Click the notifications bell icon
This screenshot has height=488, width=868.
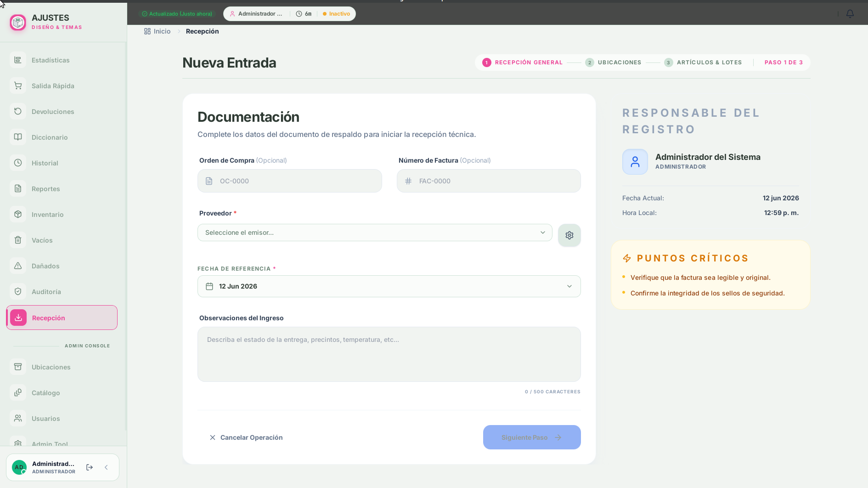click(850, 14)
